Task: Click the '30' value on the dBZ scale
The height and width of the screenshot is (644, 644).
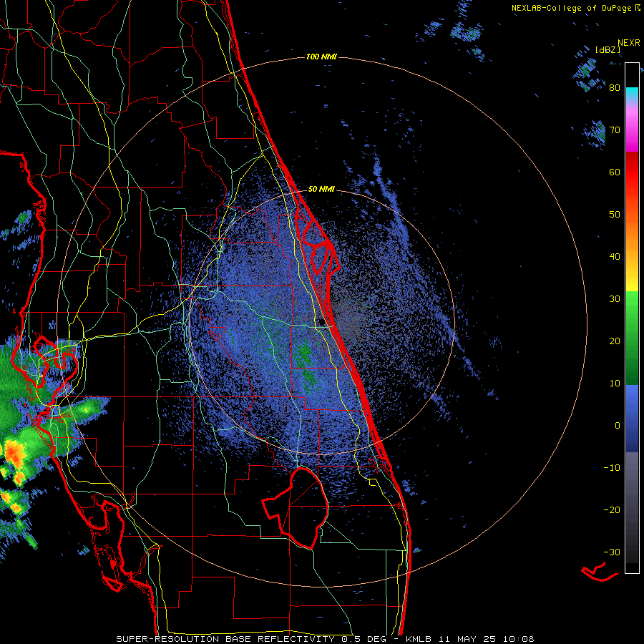Action: click(x=615, y=299)
